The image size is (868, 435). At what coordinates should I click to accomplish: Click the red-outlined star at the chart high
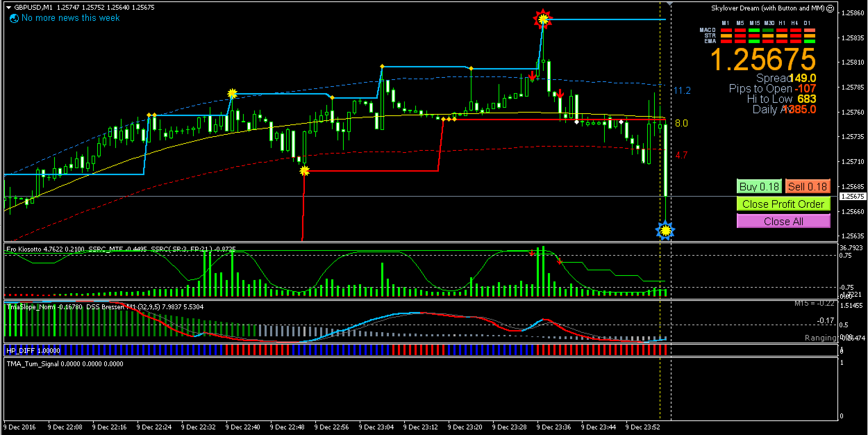[x=543, y=19]
